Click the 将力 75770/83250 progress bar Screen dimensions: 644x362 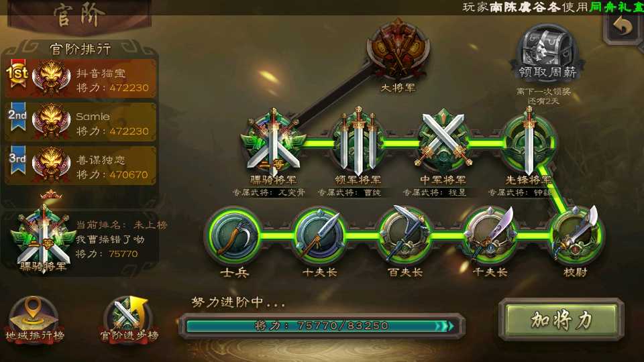pos(322,326)
